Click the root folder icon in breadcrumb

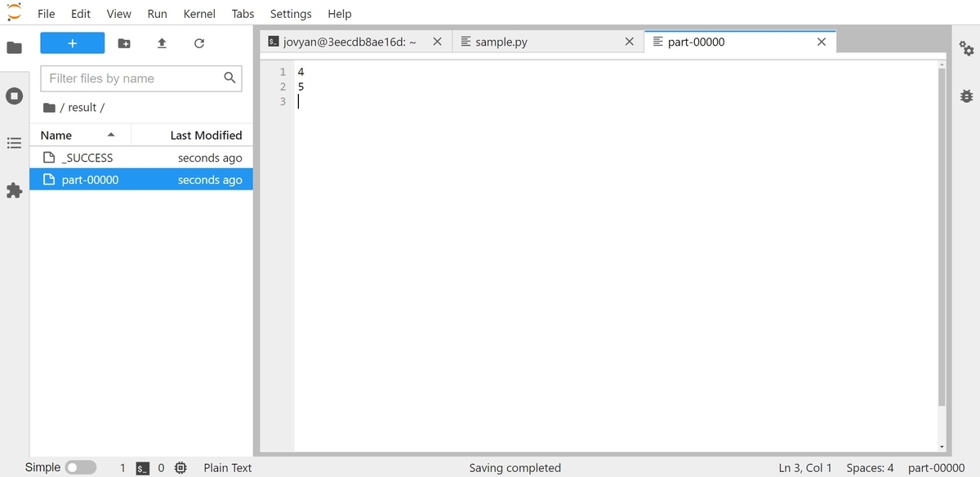[x=49, y=108]
